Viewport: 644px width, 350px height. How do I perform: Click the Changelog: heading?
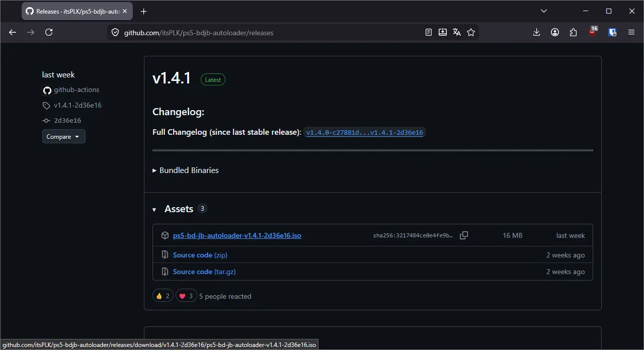point(178,112)
